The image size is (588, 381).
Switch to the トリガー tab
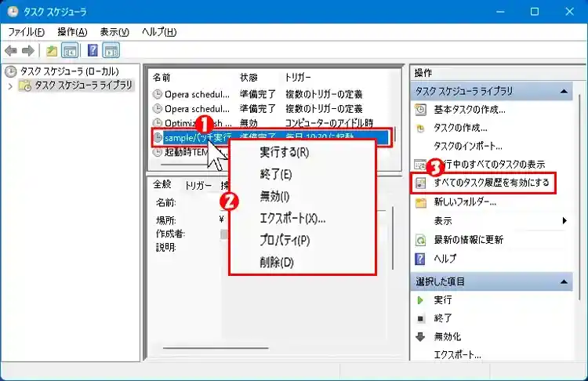[x=198, y=185]
